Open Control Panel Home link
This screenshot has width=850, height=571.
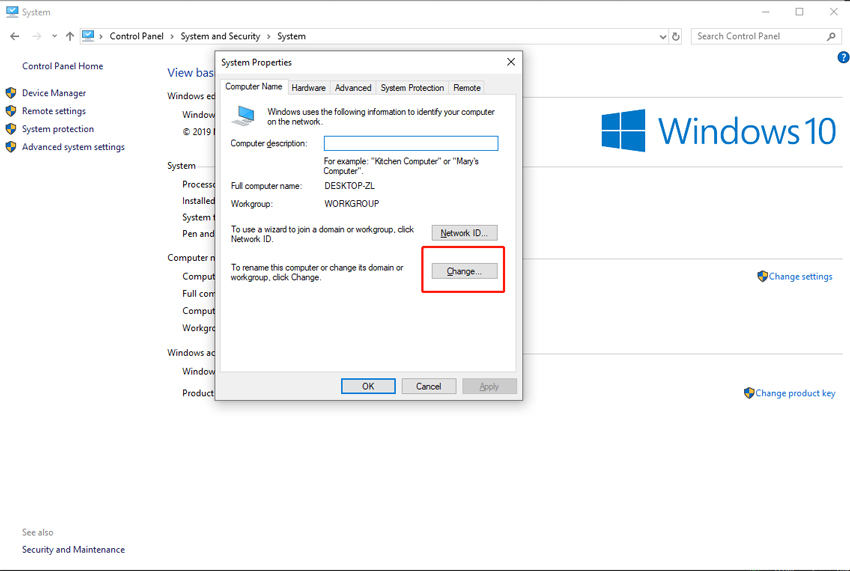(x=62, y=66)
